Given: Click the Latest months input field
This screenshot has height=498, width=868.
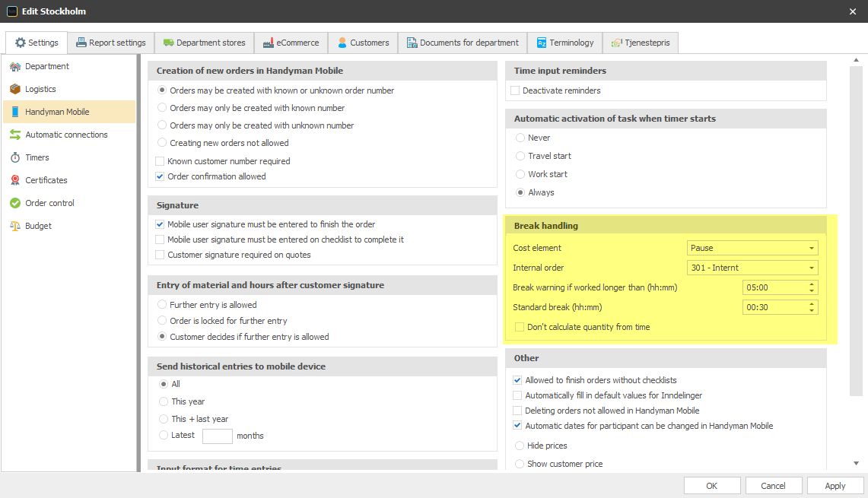Looking at the screenshot, I should (x=217, y=436).
